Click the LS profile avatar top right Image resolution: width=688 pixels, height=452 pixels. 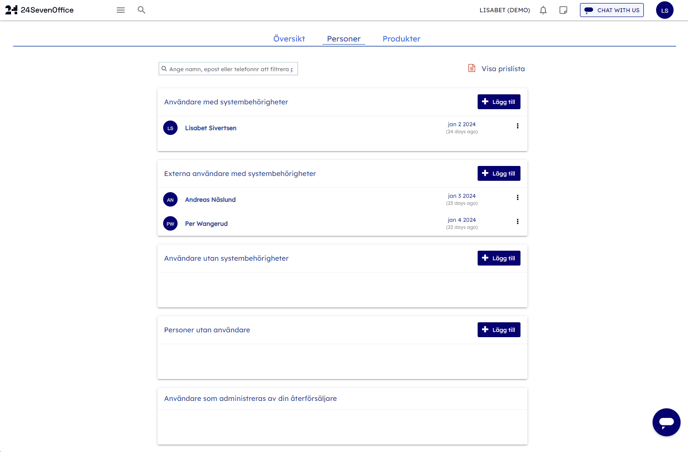click(x=664, y=10)
